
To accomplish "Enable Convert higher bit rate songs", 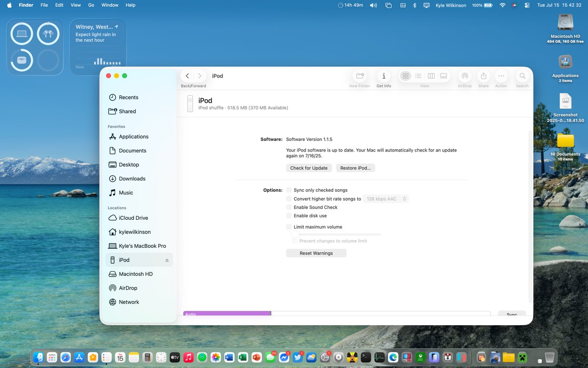I will click(289, 199).
